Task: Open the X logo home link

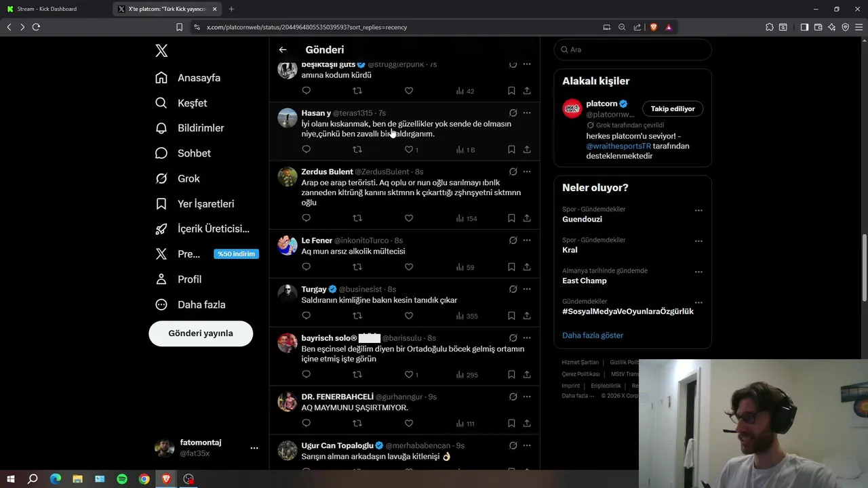Action: click(x=161, y=50)
